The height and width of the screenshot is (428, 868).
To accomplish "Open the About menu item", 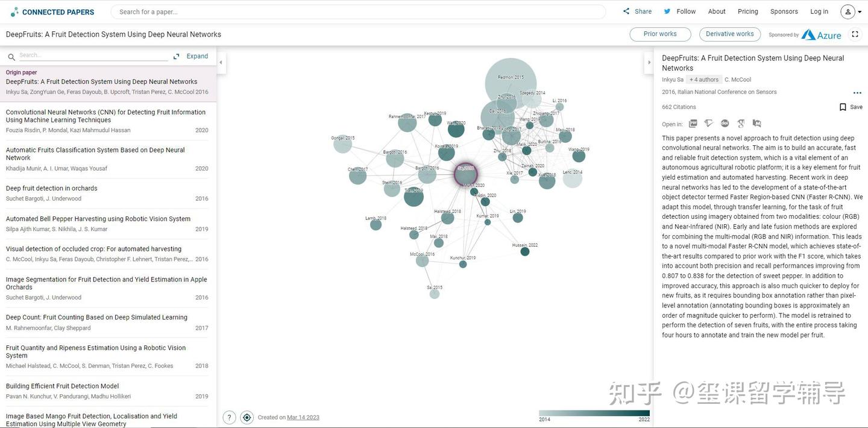I will click(x=717, y=11).
